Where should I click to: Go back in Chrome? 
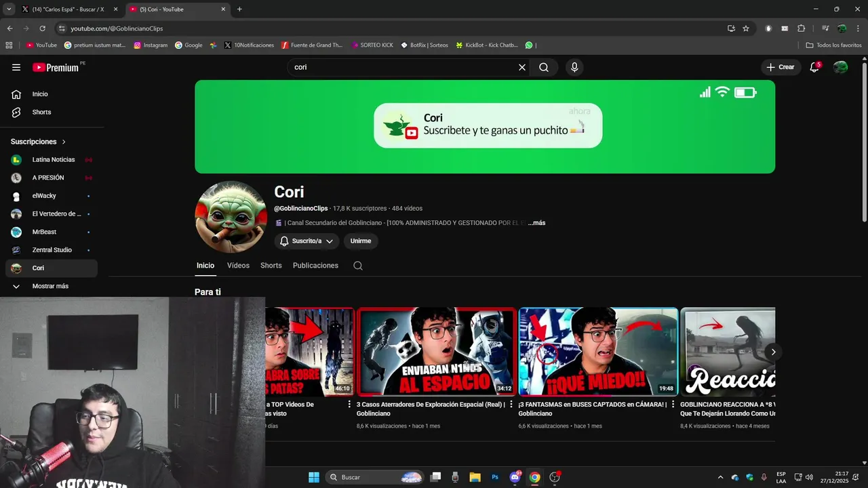[9, 28]
